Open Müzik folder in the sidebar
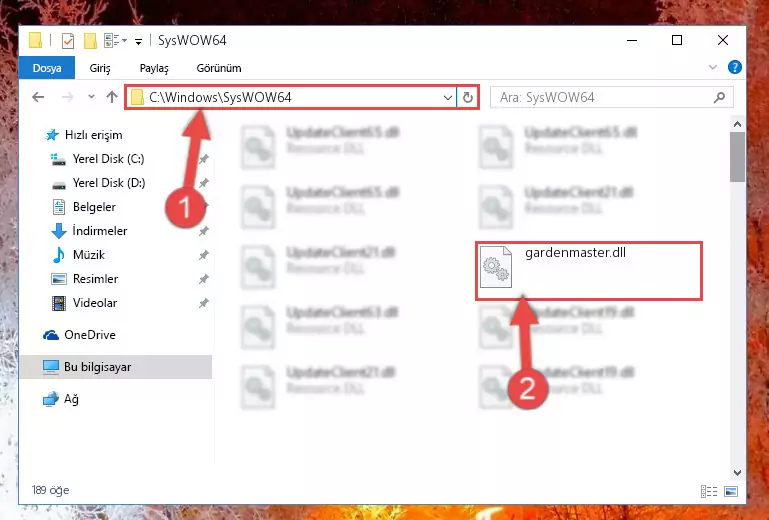 click(89, 255)
